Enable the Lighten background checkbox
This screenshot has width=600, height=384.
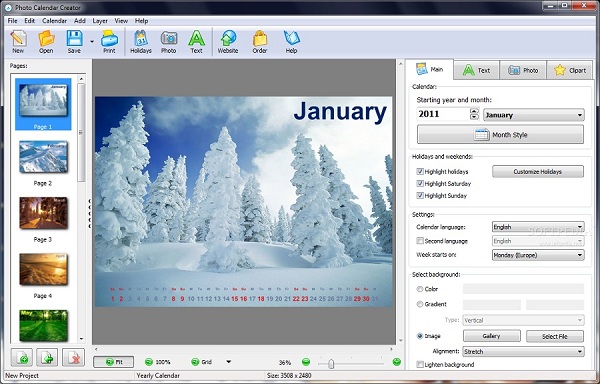coord(420,364)
